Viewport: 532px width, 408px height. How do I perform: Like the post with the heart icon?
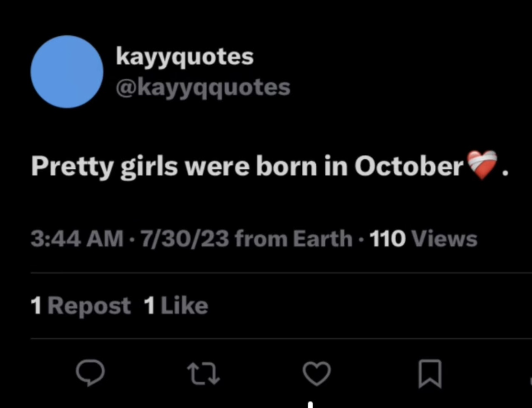317,373
